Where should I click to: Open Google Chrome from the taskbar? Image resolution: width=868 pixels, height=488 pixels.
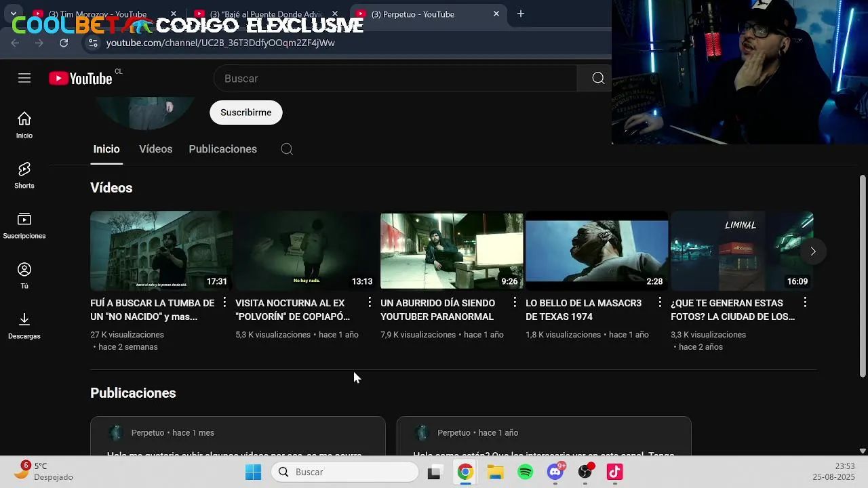(465, 472)
